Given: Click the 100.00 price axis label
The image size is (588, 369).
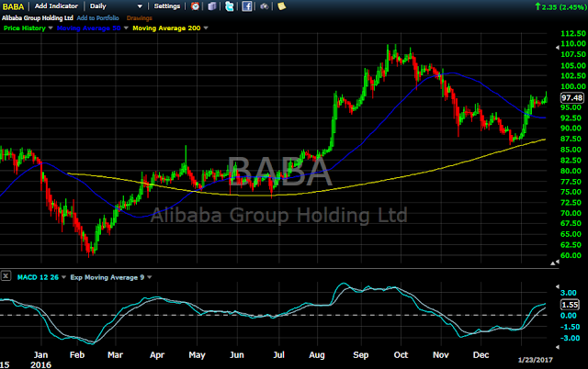Looking at the screenshot, I should [x=573, y=86].
